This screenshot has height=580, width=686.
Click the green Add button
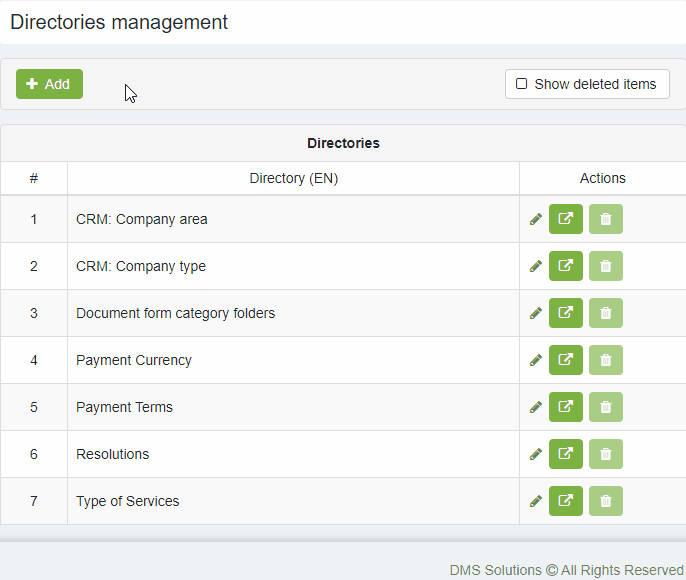[49, 84]
